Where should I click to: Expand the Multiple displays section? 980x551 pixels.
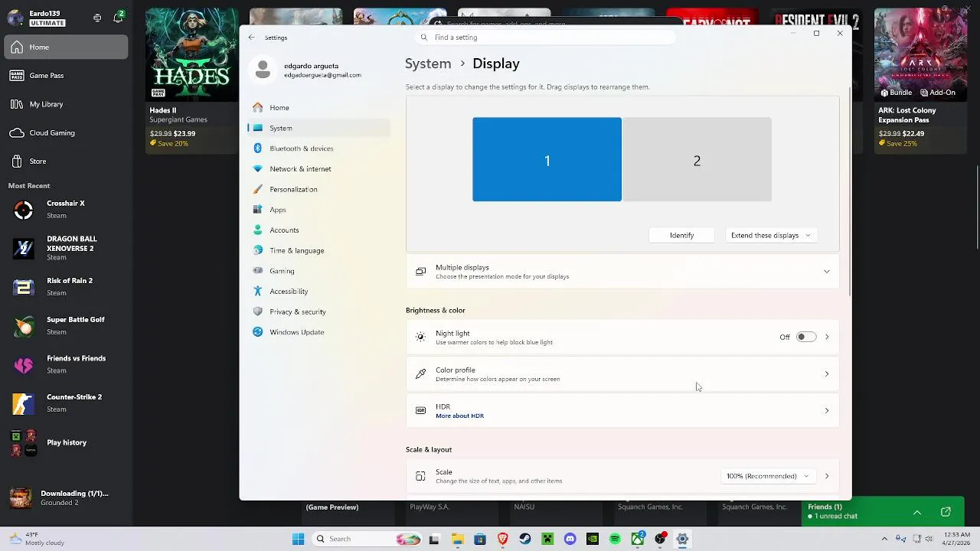[622, 272]
